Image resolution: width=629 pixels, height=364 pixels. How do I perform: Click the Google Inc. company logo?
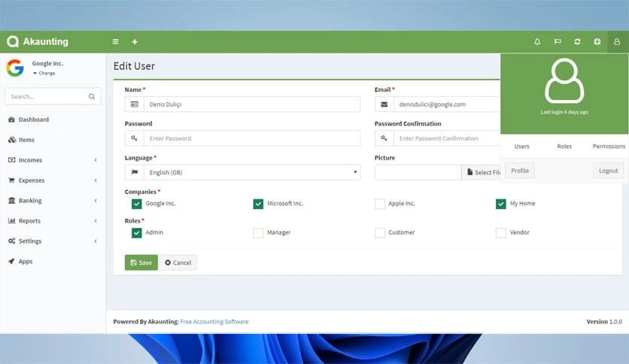click(15, 68)
